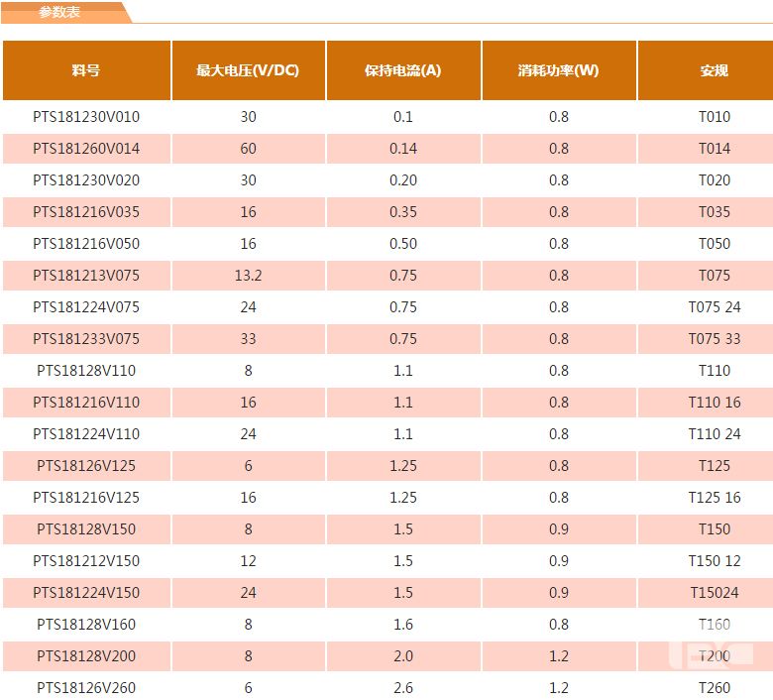This screenshot has height=700, width=773.
Task: Click the T110 16 safety code
Action: (x=714, y=403)
